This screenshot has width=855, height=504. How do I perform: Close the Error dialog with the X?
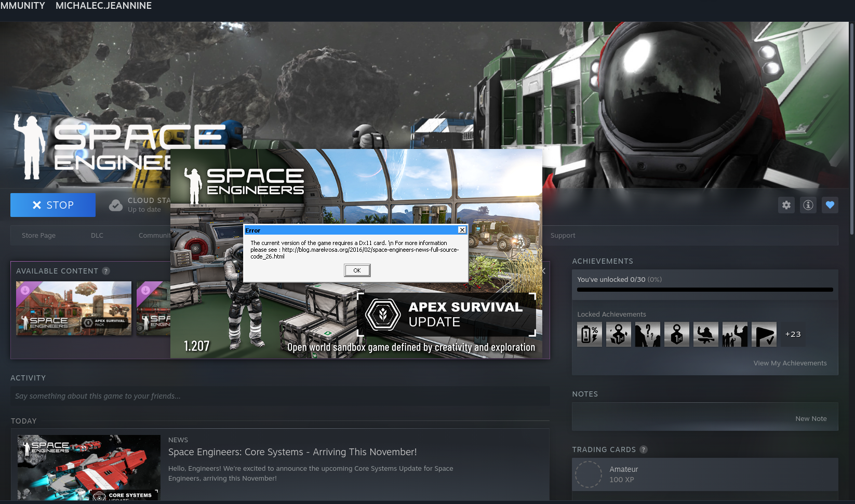(x=462, y=230)
